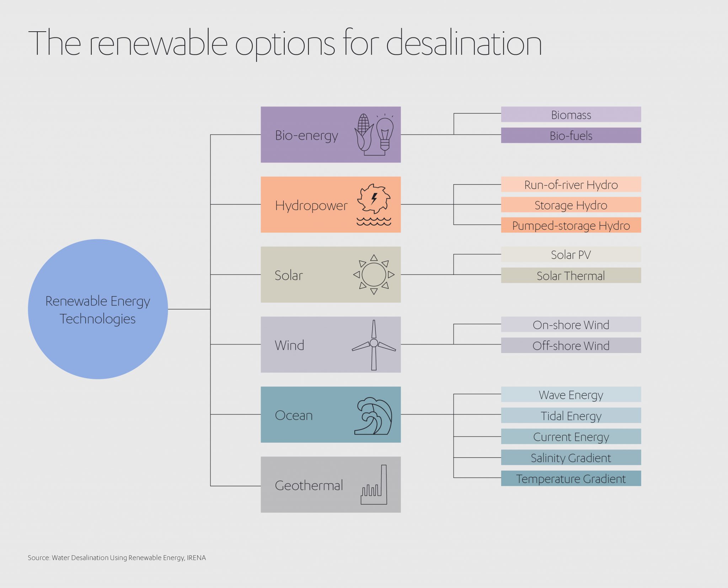Image resolution: width=728 pixels, height=588 pixels.
Task: Click the Bio-fuels bar
Action: click(571, 136)
